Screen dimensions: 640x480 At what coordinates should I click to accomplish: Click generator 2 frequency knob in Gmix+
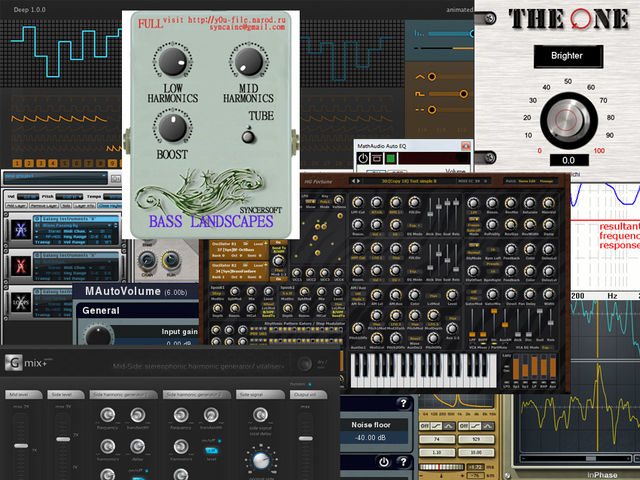click(x=181, y=415)
